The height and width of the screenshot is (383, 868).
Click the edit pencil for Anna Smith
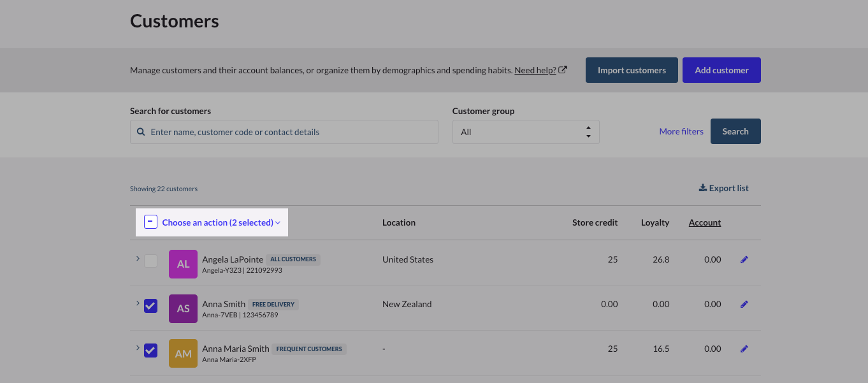tap(744, 305)
